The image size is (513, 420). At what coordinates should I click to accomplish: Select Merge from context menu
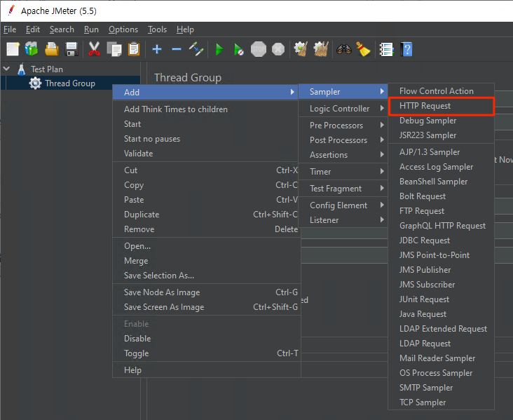pos(207,261)
